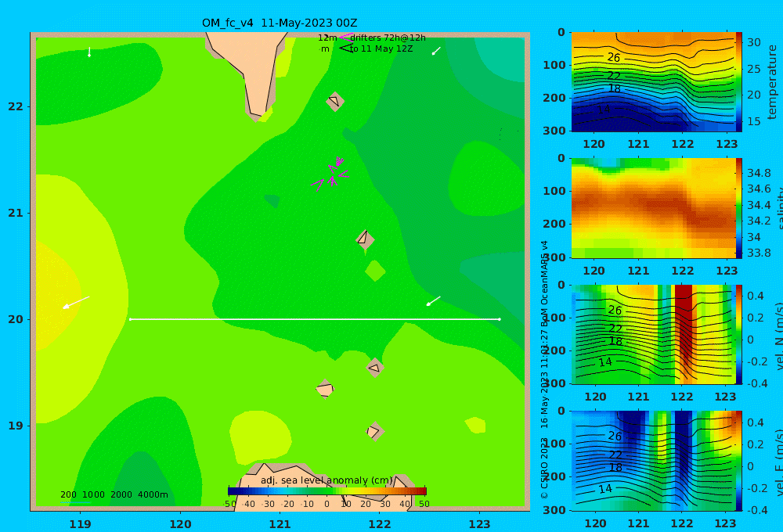The height and width of the screenshot is (532, 783).
Task: Click the 14 contour label in the temperature panel
Action: [604, 109]
